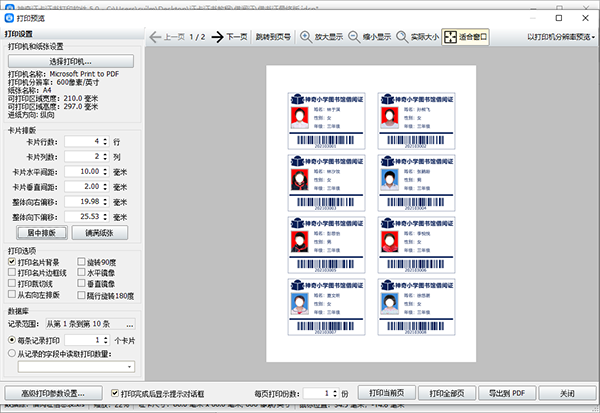The image size is (600, 413).
Task: Adjust 整体向右偏移 spinner arrows
Action: tap(106, 201)
